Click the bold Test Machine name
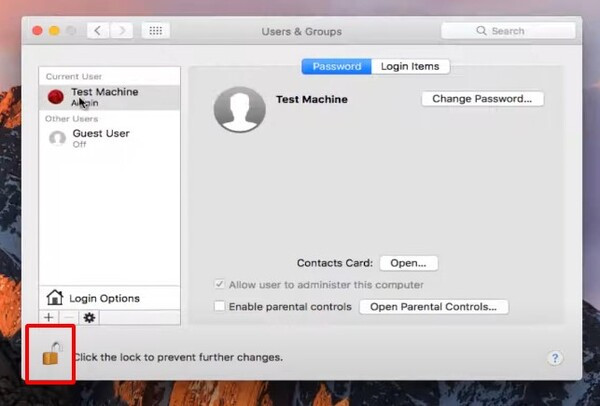This screenshot has height=406, width=600. pos(312,99)
